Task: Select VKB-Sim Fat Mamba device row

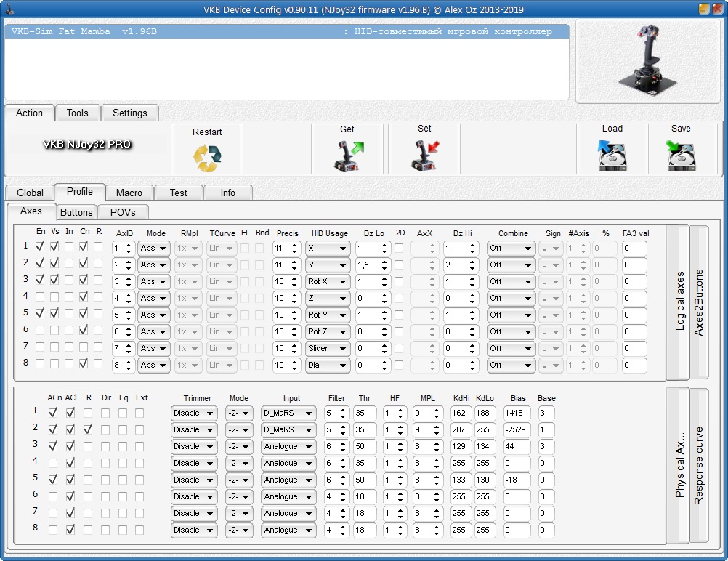Action: pos(286,31)
